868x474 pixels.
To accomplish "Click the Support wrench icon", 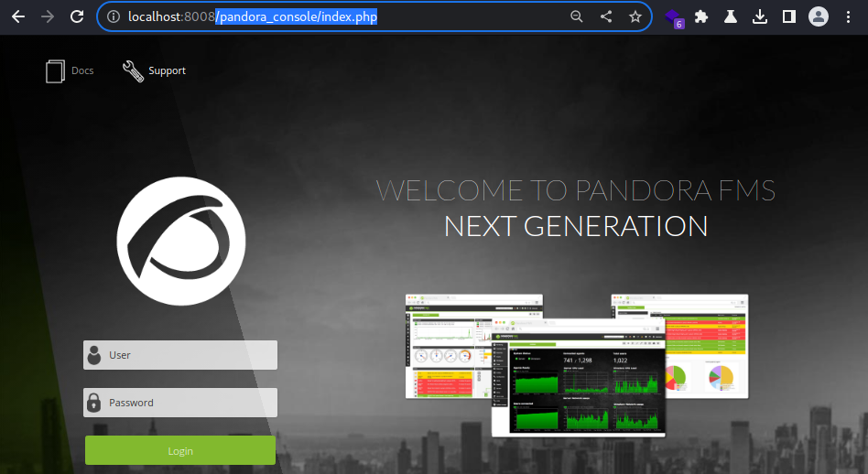I will [133, 70].
